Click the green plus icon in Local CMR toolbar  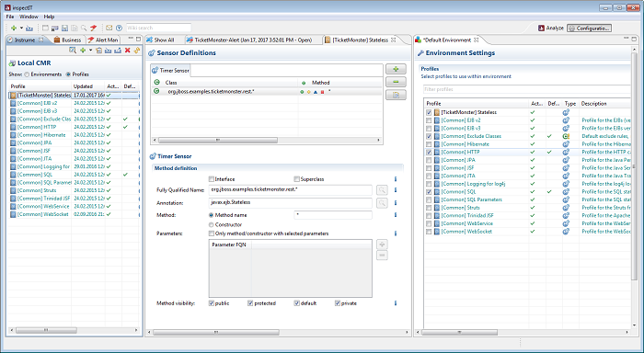tap(83, 50)
